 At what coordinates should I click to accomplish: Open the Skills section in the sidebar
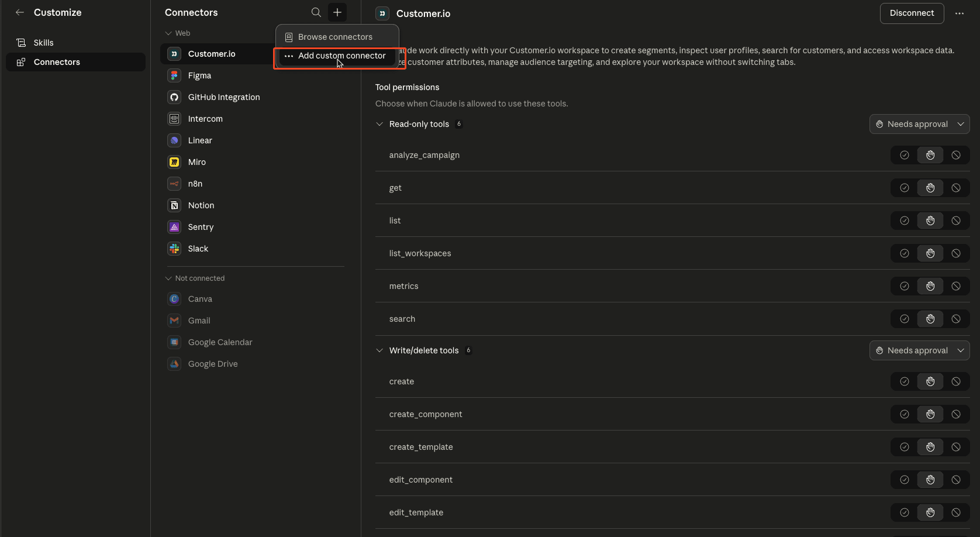point(43,42)
